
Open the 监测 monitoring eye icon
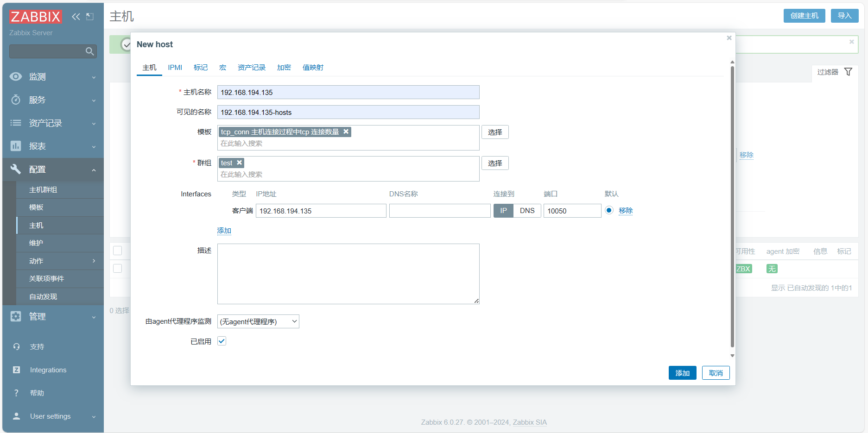16,76
